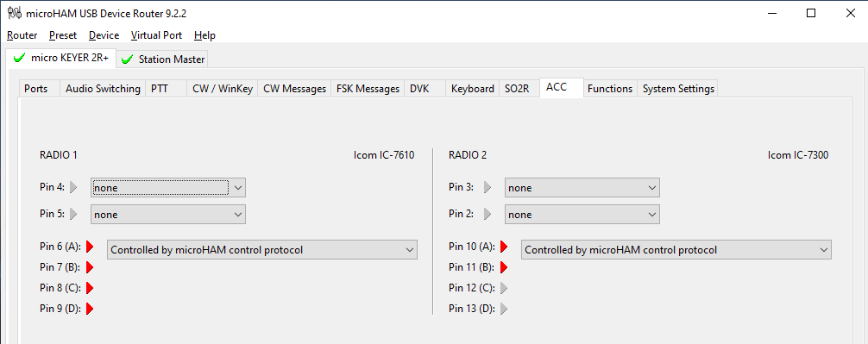
Task: Switch to the DVK tab
Action: (425, 89)
